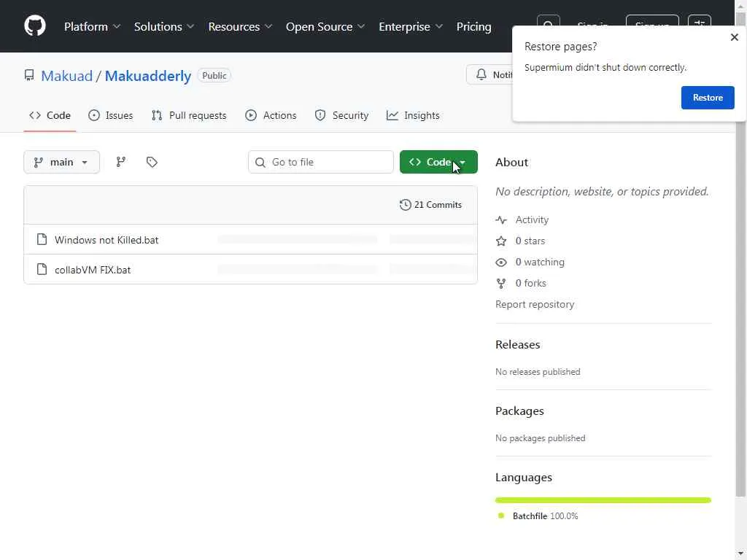The image size is (747, 560).
Task: Focus the Go to file search field
Action: 321,162
